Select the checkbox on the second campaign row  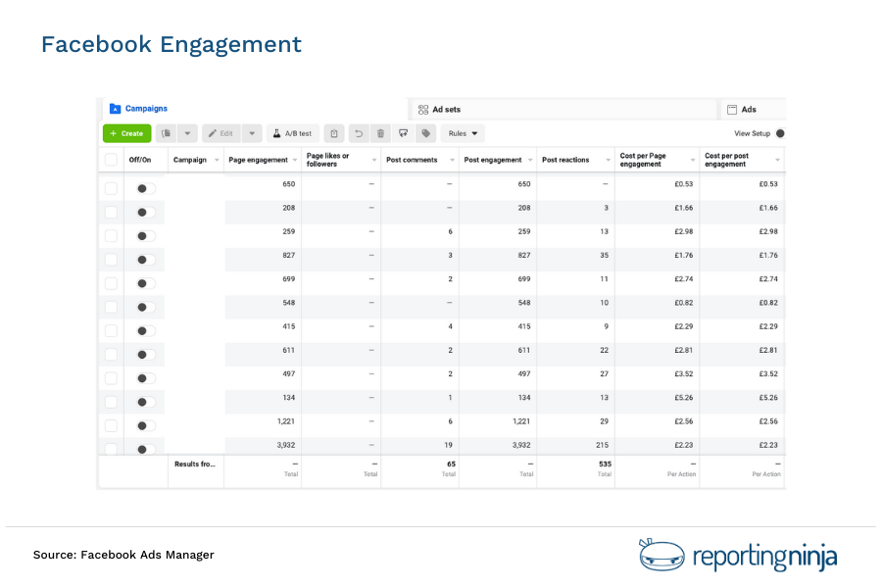coord(111,211)
